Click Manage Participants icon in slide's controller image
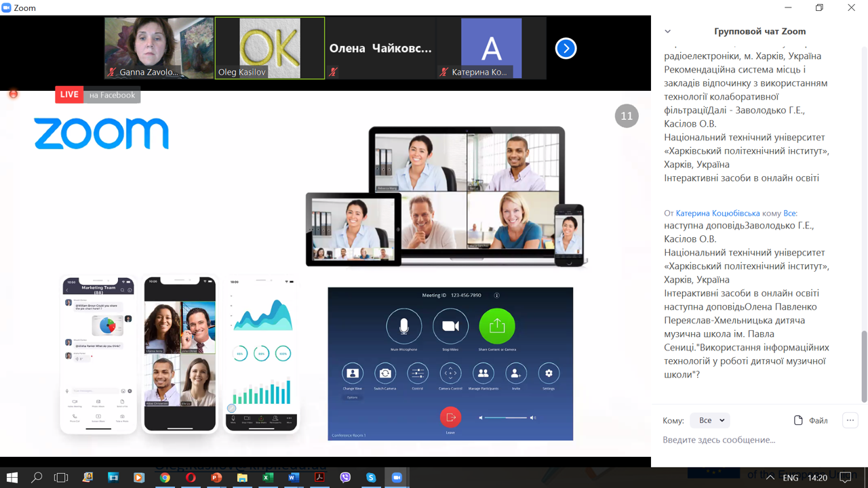Screen dimensions: 868x488 tap(484, 373)
